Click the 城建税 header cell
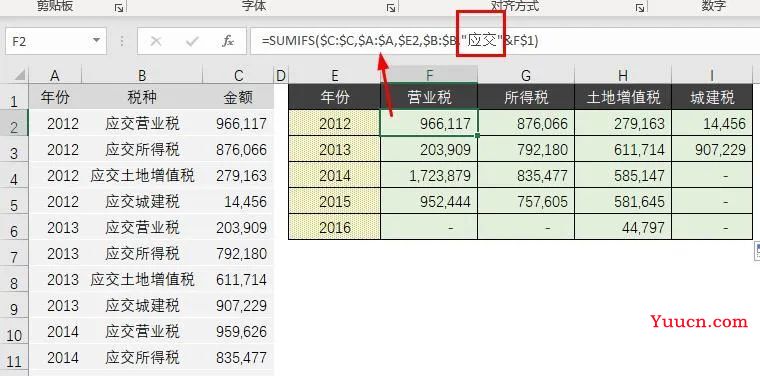 click(x=712, y=97)
